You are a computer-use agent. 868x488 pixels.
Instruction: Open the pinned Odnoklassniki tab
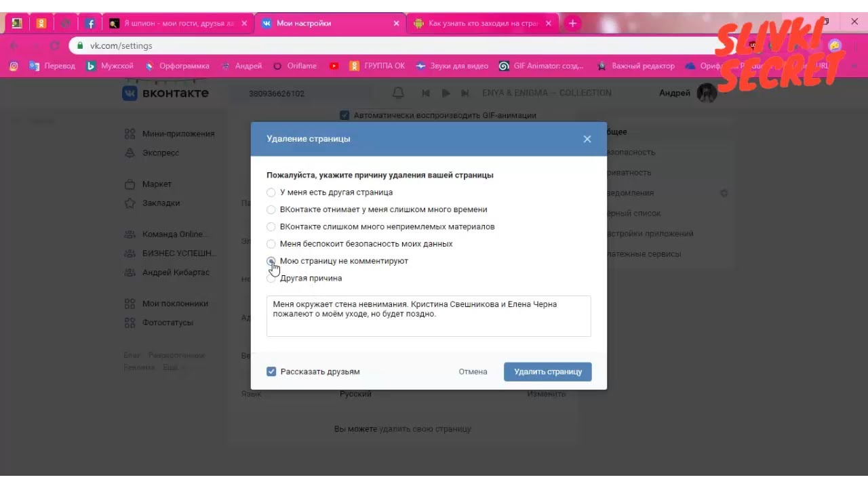click(41, 23)
